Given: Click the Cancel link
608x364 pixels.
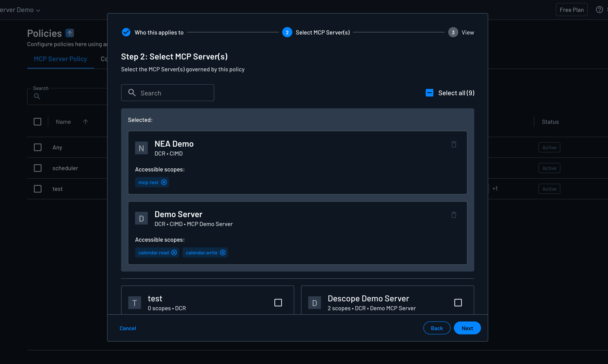Looking at the screenshot, I should click(128, 328).
